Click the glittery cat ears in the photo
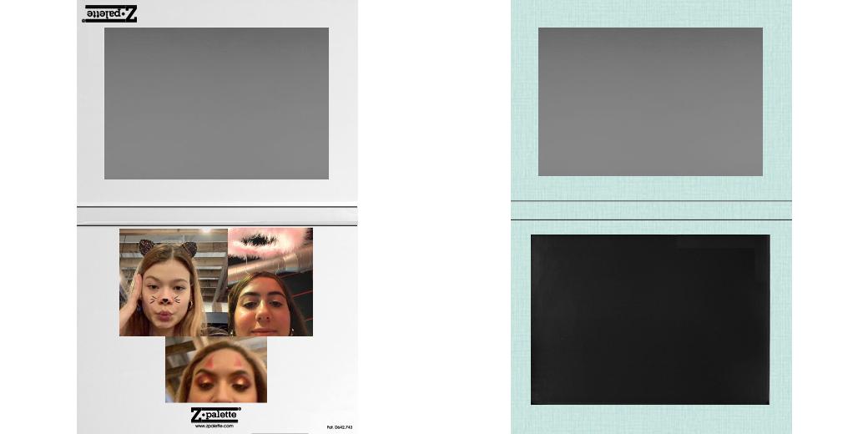This screenshot has width=868, height=434. (168, 247)
